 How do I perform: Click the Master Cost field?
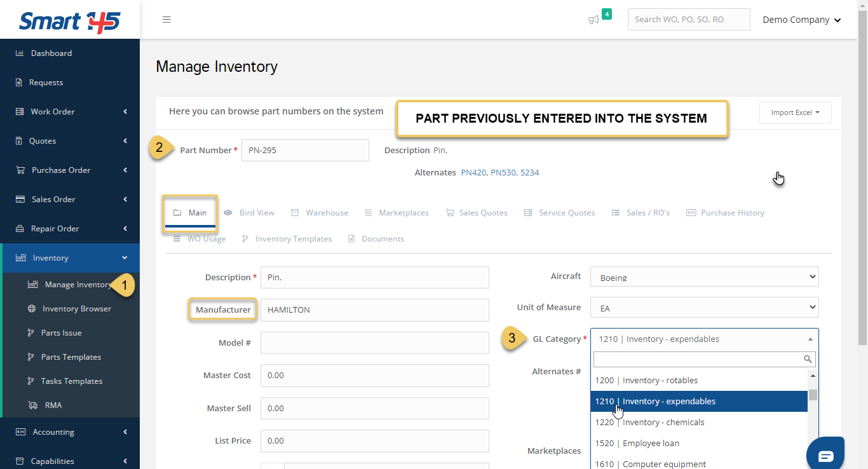[x=375, y=376]
